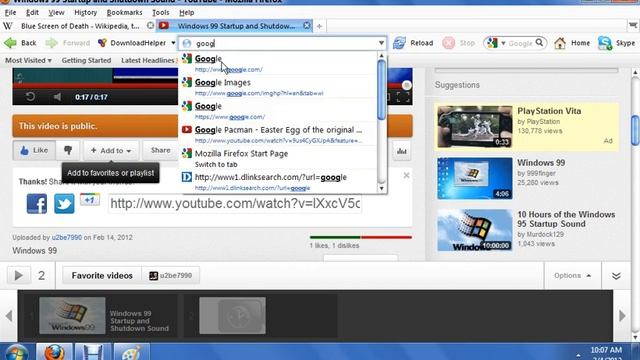Close the share panel with X
Screen dimensions: 640x360
coord(406,176)
